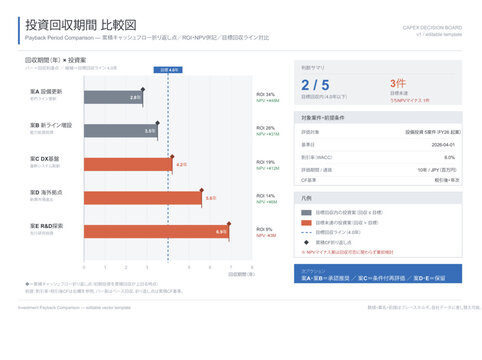Screen dimensions: 482x360
Task: Click the 4.2年 value label beside 案C bar
Action: pyautogui.click(x=182, y=165)
